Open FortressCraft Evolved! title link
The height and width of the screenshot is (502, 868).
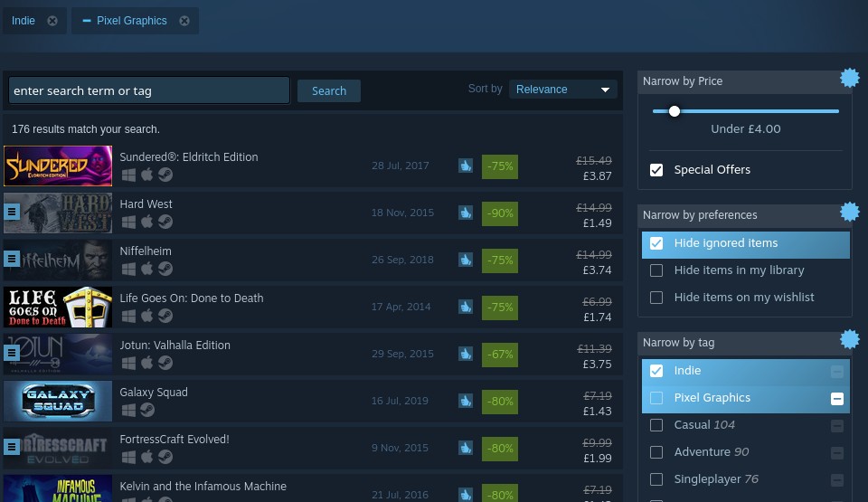coord(175,440)
